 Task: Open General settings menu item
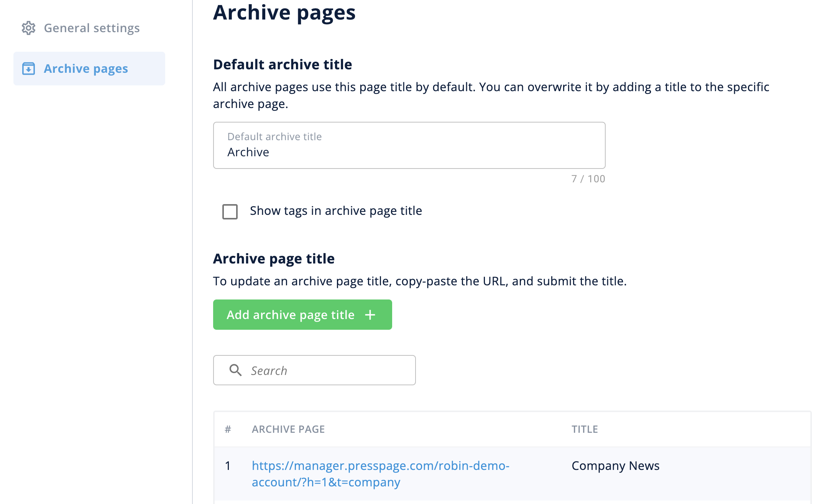92,28
